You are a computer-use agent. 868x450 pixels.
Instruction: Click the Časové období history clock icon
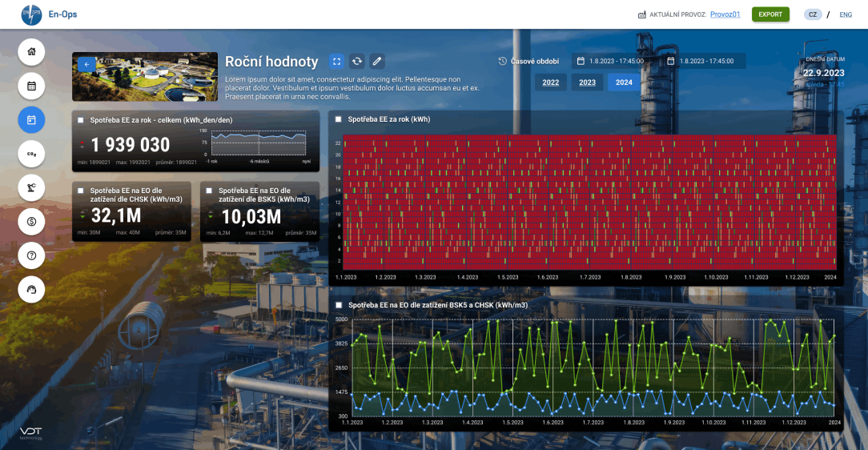click(x=503, y=61)
